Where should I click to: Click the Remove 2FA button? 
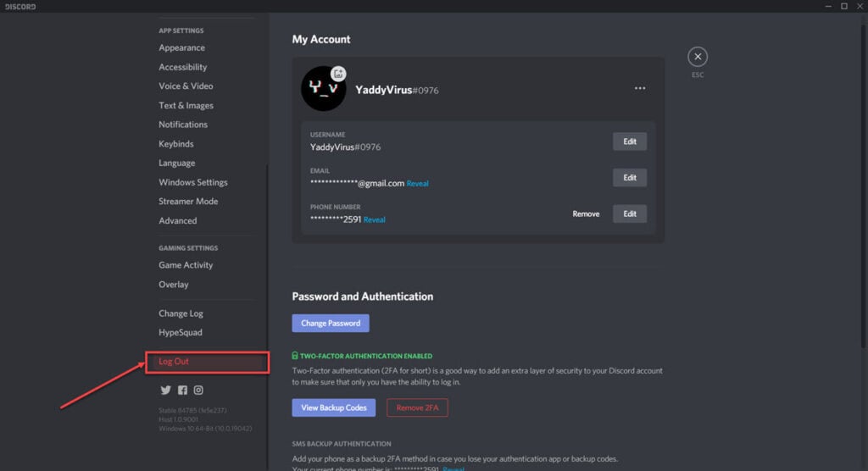click(x=417, y=408)
